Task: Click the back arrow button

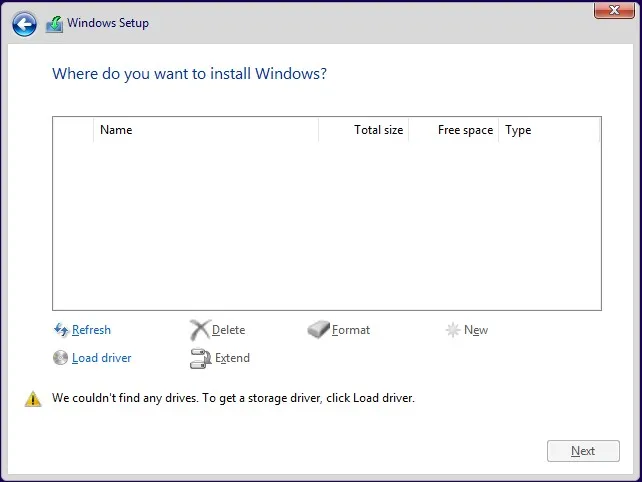Action: [x=24, y=24]
